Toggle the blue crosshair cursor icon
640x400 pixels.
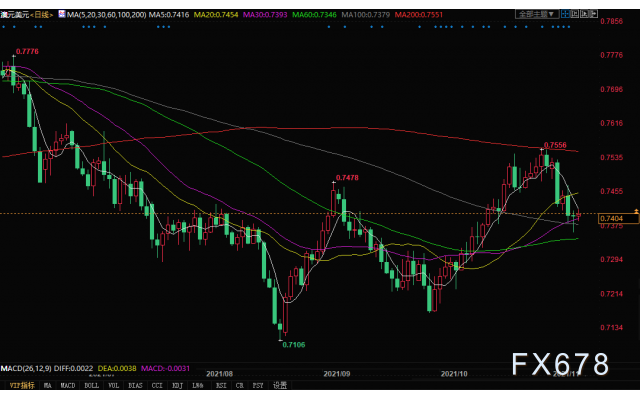point(565,14)
